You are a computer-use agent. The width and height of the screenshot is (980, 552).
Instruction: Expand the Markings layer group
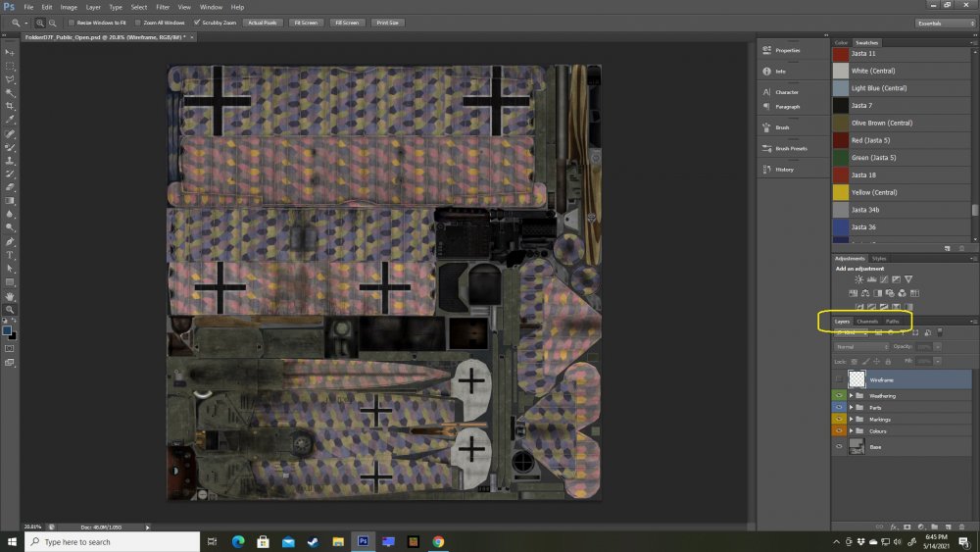pos(851,419)
